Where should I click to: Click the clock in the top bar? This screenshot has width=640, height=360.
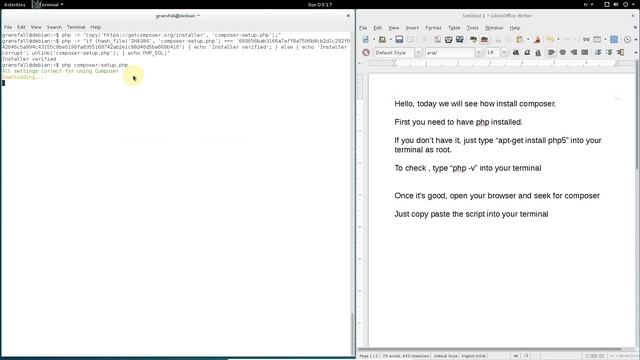pos(320,4)
